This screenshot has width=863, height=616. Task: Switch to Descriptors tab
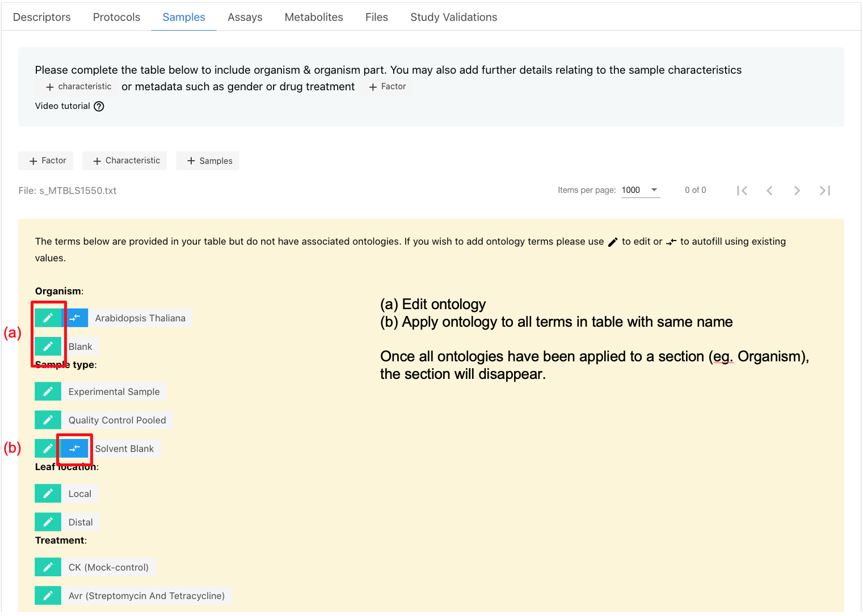click(x=42, y=17)
